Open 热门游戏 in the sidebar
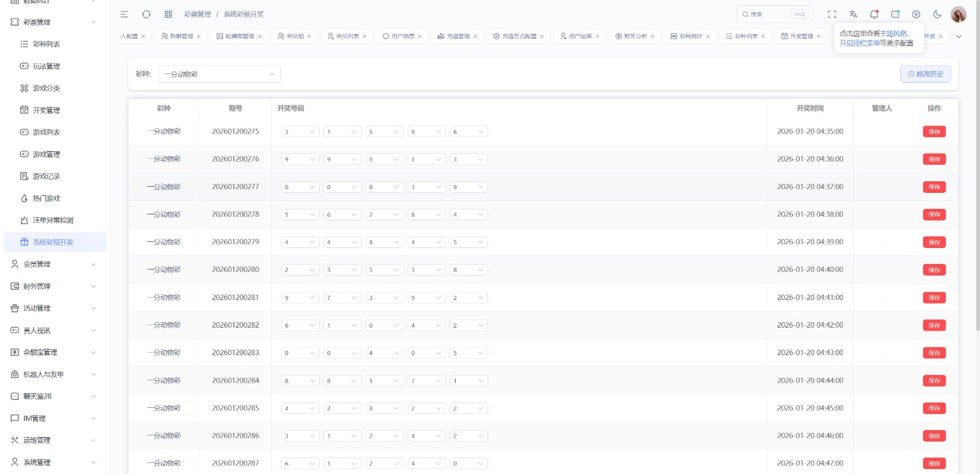980x474 pixels. 47,198
